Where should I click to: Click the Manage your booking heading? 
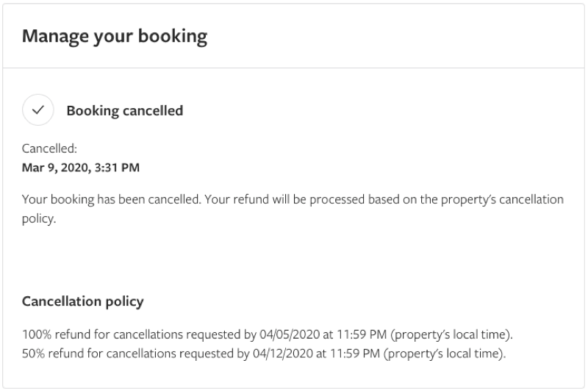[115, 37]
